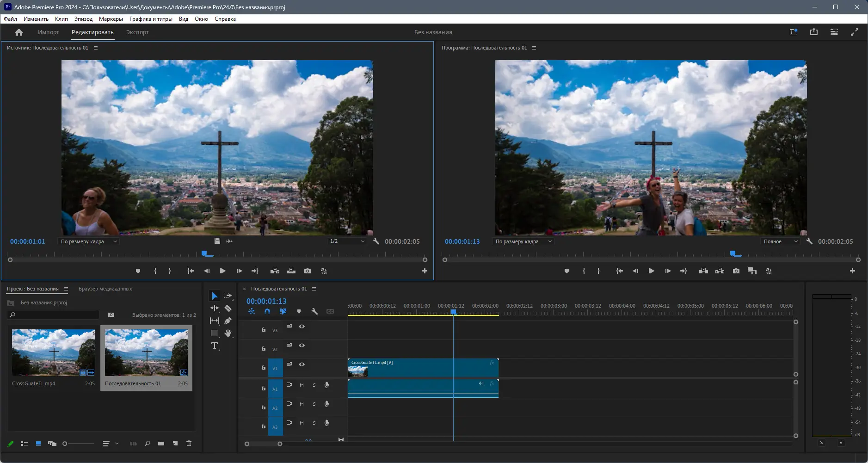Select the Razor tool in the timeline toolbar
This screenshot has width=868, height=463.
228,308
